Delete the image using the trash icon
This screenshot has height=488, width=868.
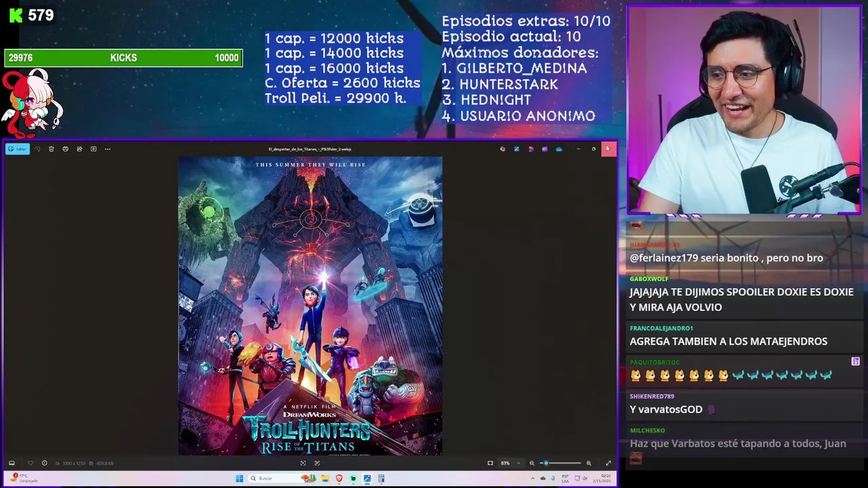[51, 149]
